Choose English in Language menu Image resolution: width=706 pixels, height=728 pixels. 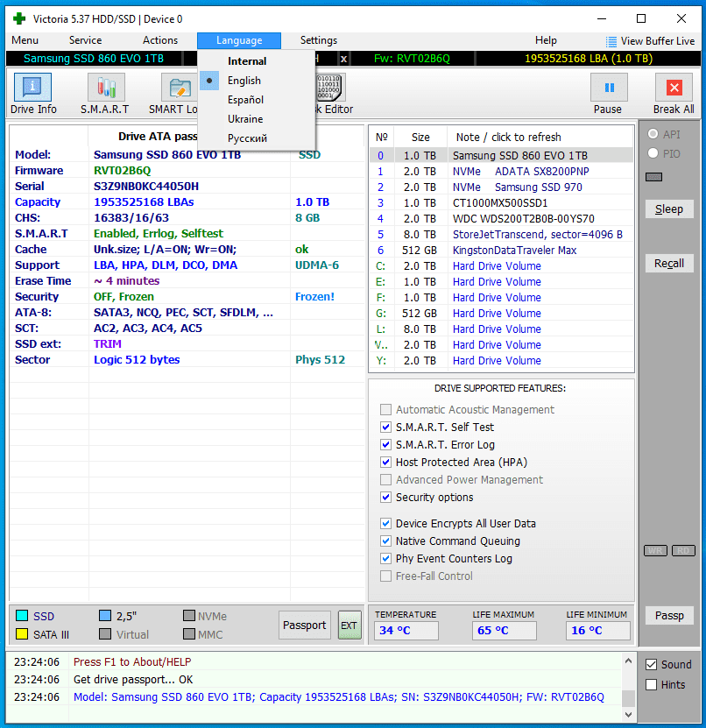(257, 81)
